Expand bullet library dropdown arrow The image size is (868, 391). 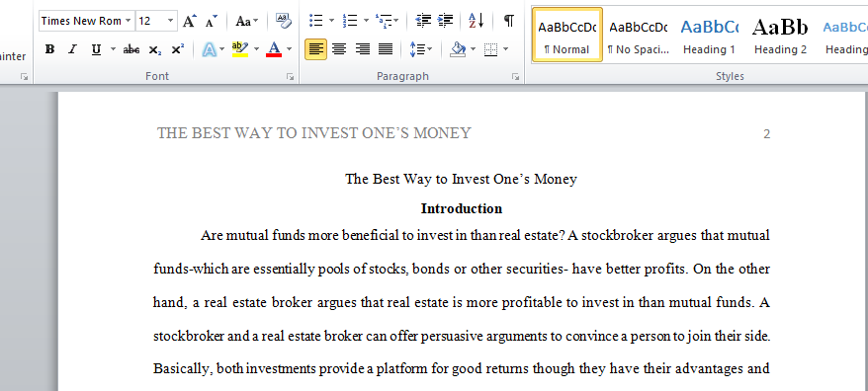pos(331,21)
